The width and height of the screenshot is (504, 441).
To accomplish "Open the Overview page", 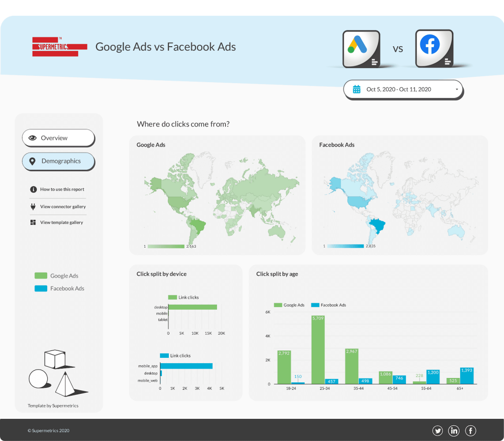I will point(58,138).
